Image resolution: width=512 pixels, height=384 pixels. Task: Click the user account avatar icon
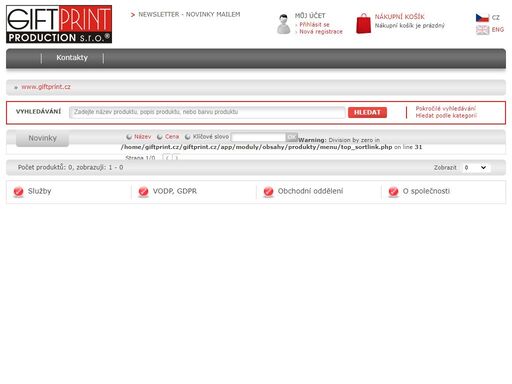(x=283, y=24)
